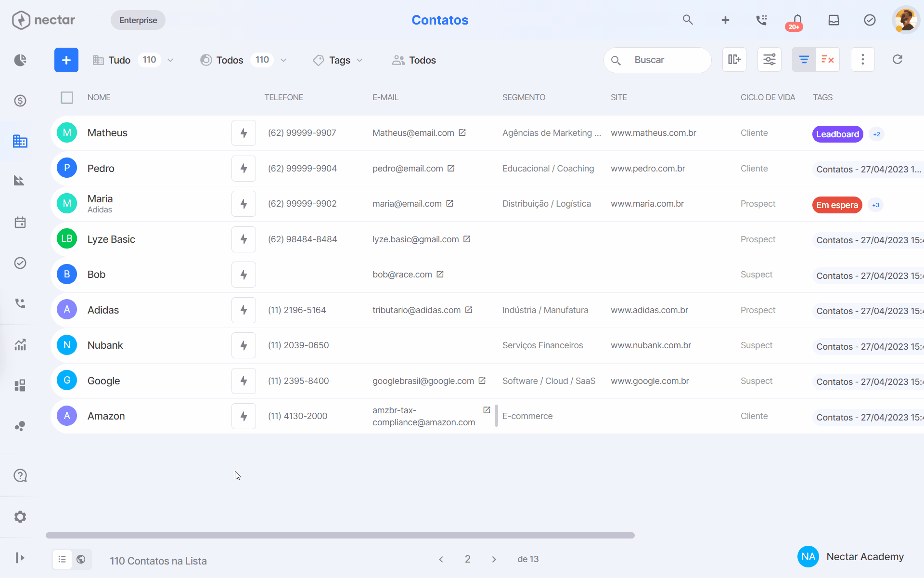Open the reports bar chart sidebar icon

click(x=20, y=345)
